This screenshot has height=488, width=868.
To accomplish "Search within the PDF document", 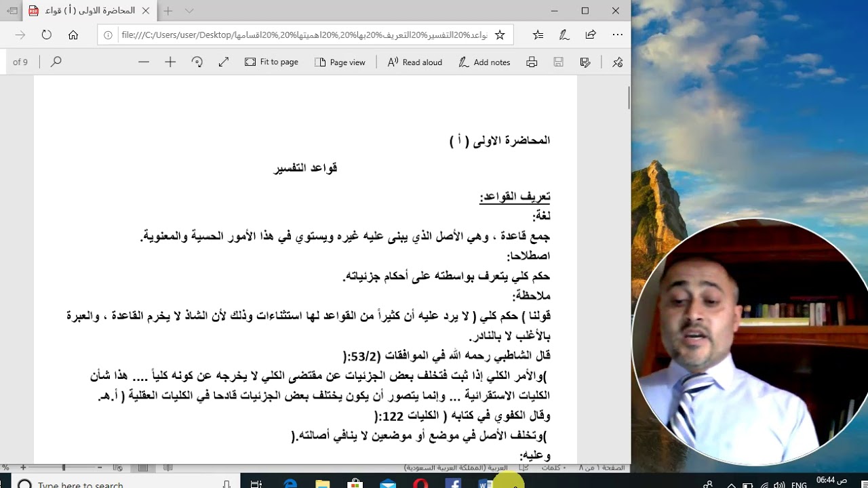I will 56,62.
